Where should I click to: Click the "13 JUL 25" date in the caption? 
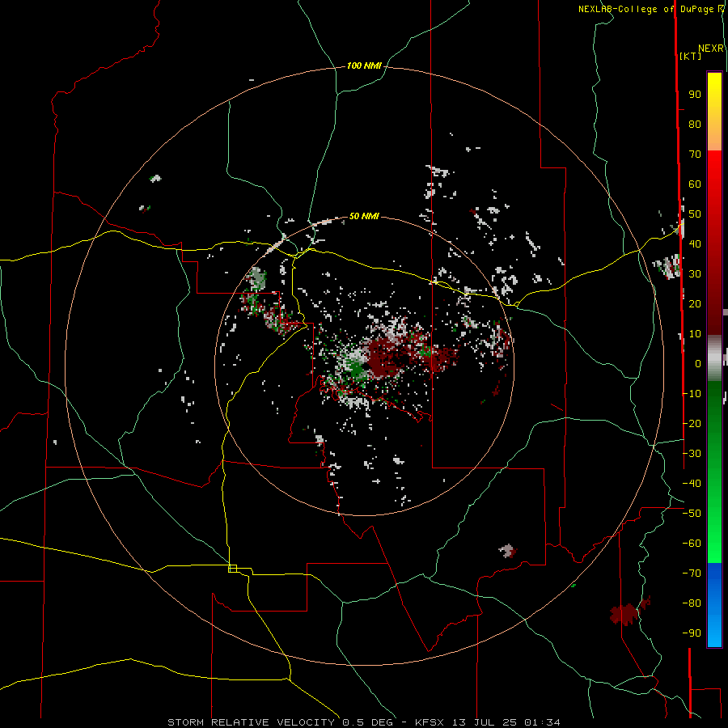(x=485, y=722)
